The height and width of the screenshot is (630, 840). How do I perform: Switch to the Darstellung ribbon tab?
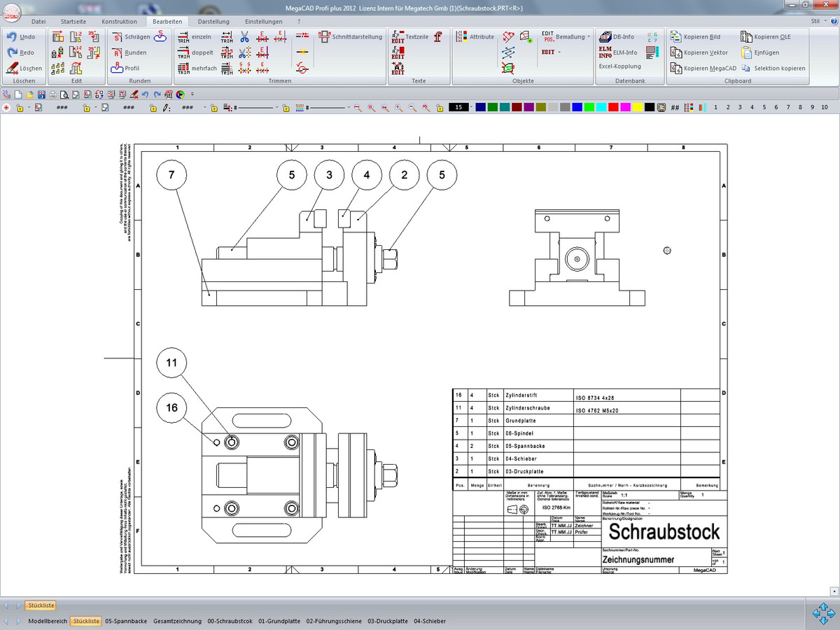point(213,22)
